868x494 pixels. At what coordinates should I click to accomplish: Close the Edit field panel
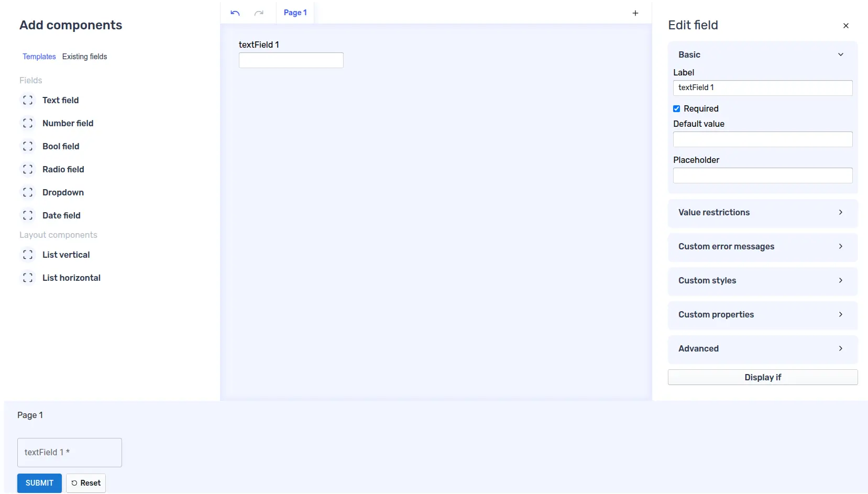[x=845, y=26]
